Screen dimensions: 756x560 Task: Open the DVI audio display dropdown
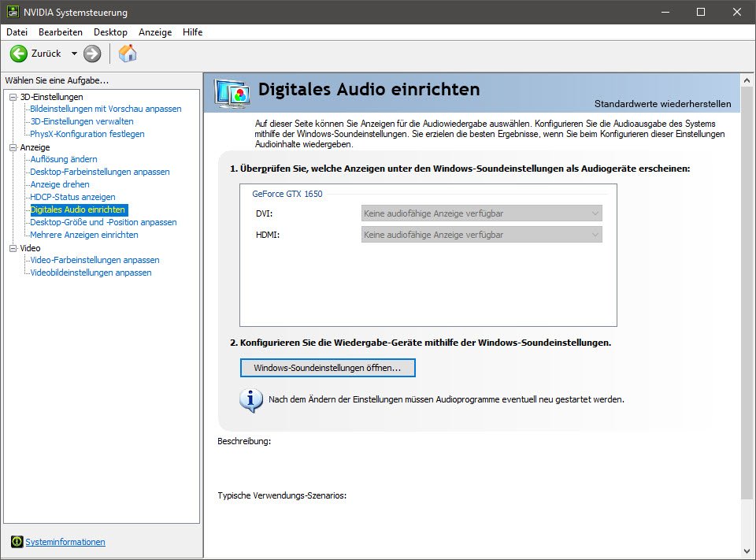coord(482,213)
